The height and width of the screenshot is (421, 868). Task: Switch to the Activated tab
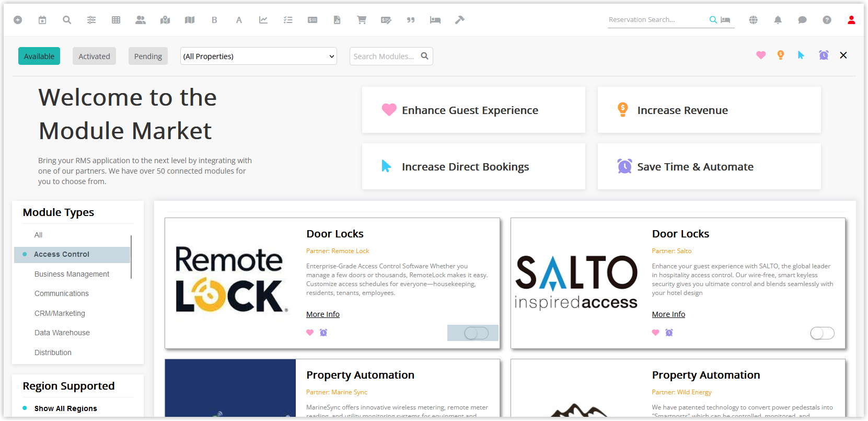pos(94,56)
